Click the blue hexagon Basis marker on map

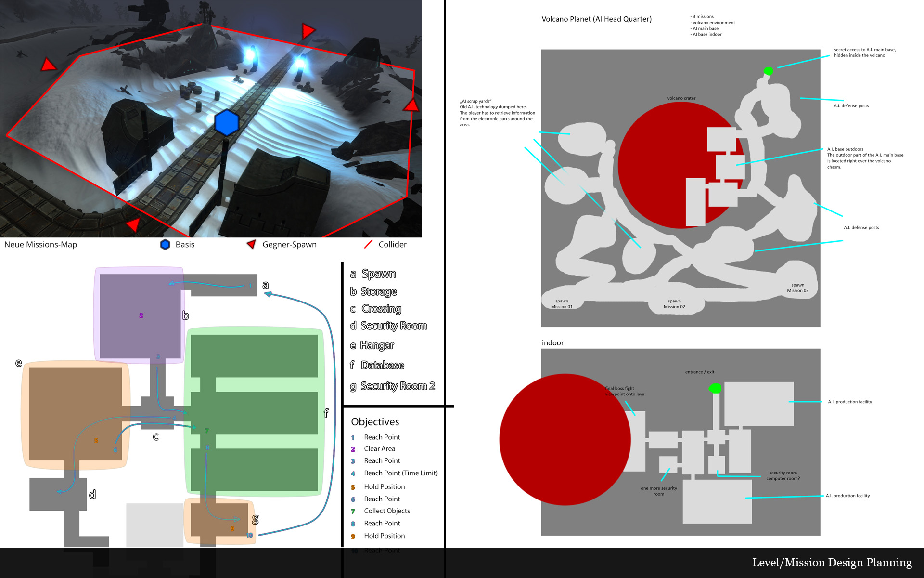(x=226, y=122)
